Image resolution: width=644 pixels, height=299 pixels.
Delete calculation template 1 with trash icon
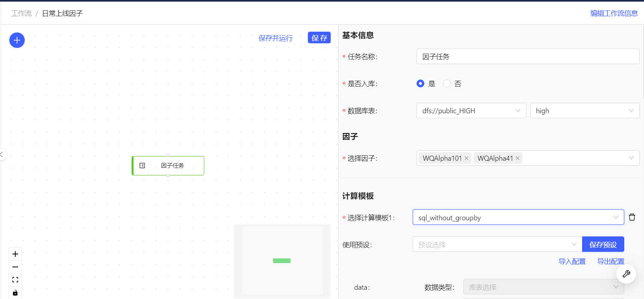click(632, 217)
